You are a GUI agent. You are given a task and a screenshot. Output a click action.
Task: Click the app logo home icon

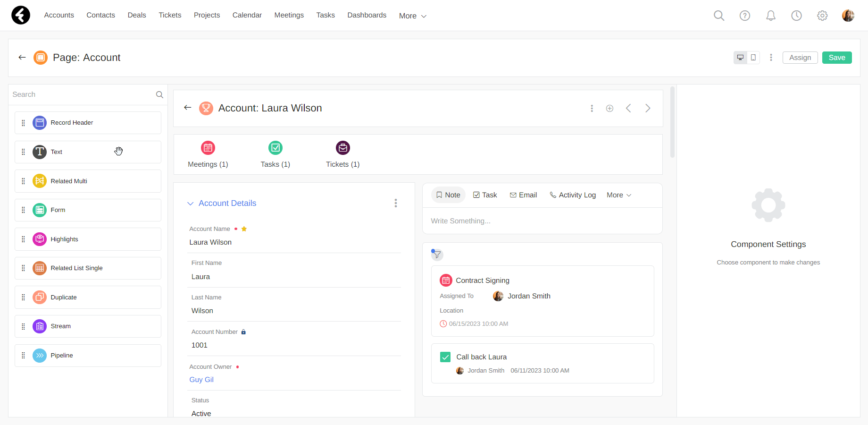[x=21, y=15]
